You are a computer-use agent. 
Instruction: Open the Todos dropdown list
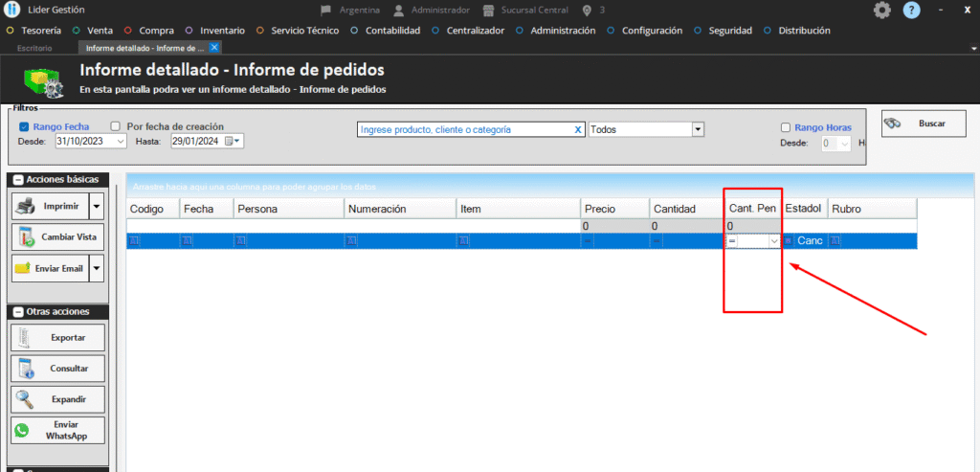pos(698,129)
